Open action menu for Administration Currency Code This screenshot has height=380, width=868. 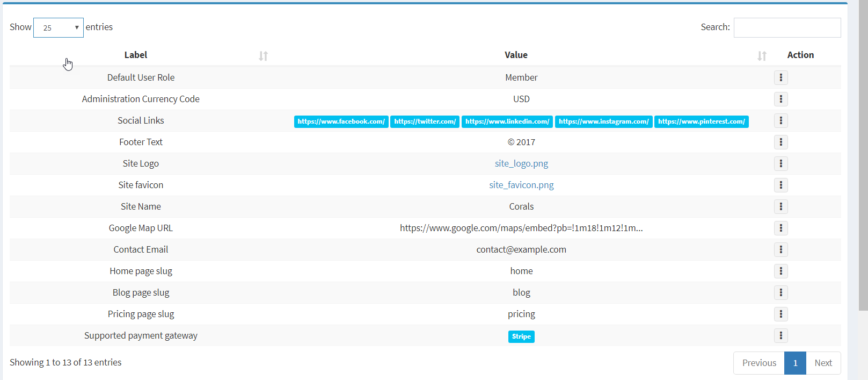(781, 99)
